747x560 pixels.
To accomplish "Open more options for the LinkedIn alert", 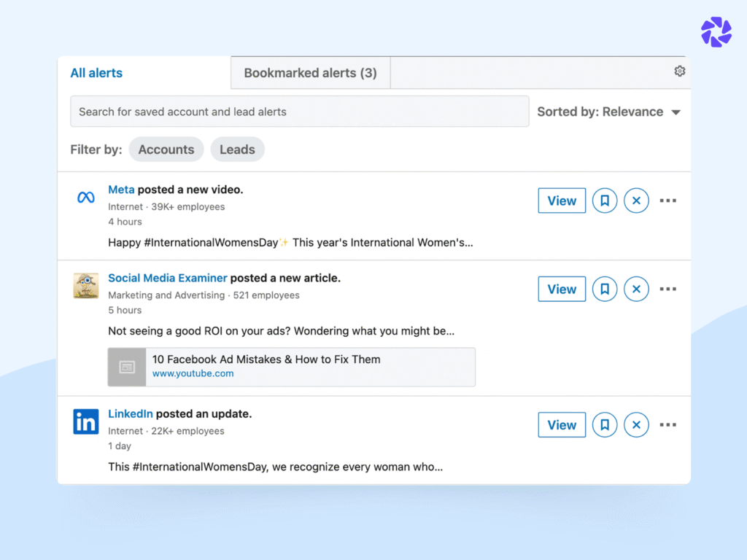I will (x=668, y=424).
